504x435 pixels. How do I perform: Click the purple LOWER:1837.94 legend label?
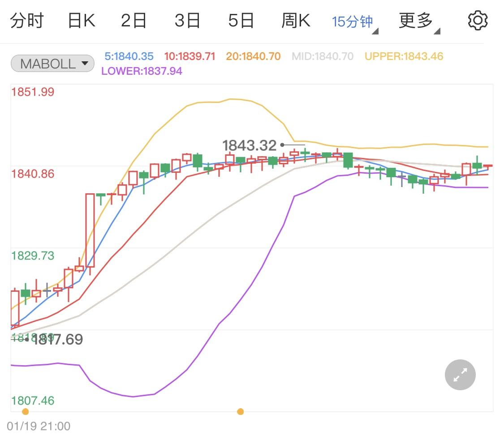point(142,71)
